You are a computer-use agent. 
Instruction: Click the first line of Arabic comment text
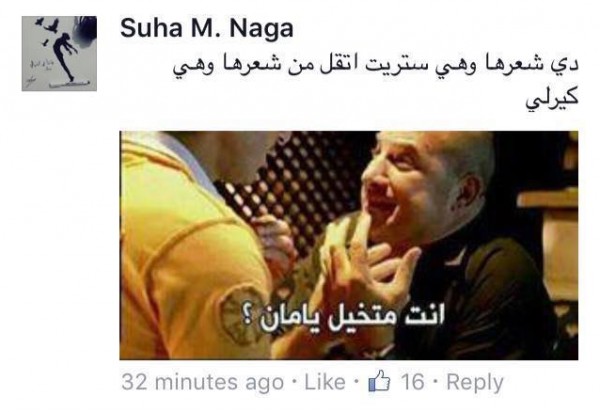click(376, 68)
